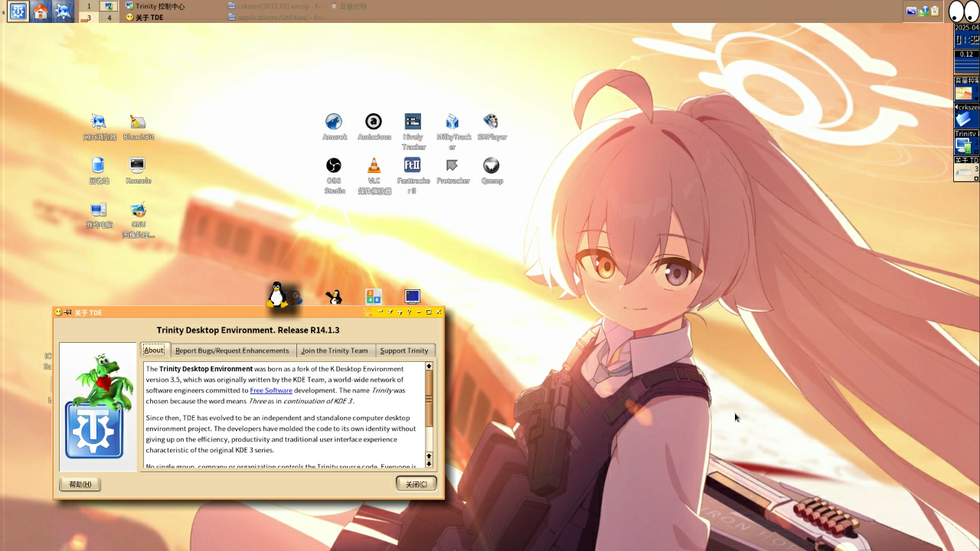Open the Konsole desktop icon
980x551 pixels.
tap(138, 171)
